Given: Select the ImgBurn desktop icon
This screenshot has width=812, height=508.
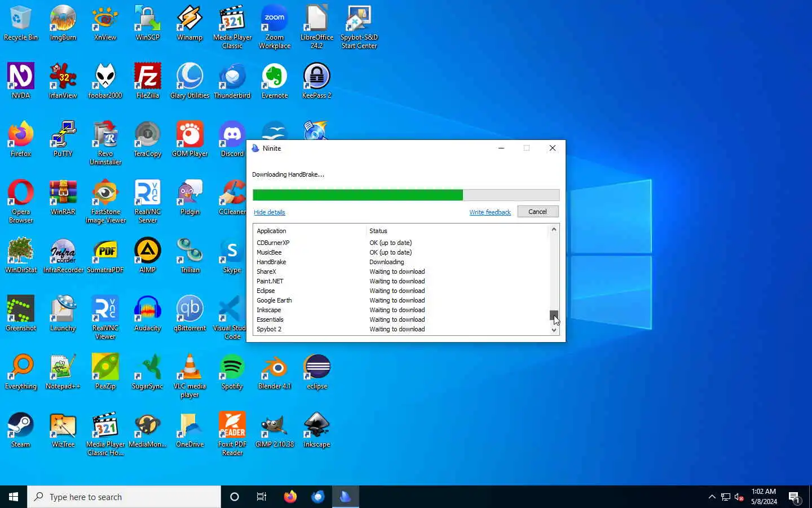Looking at the screenshot, I should [x=63, y=23].
